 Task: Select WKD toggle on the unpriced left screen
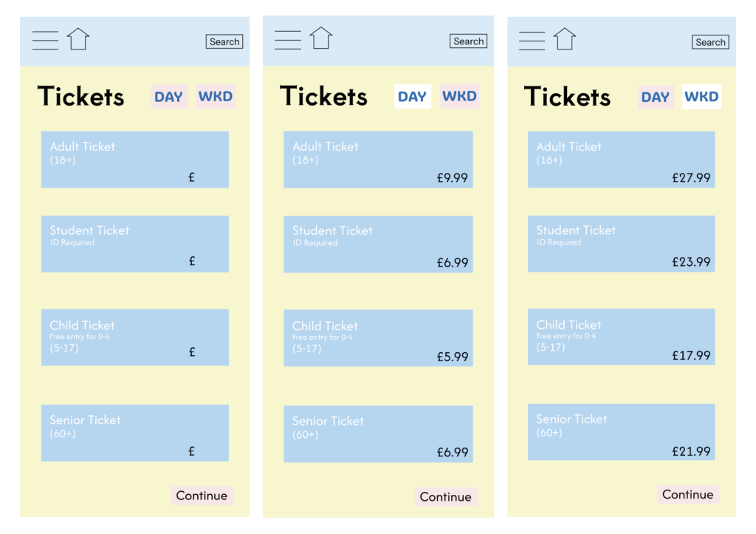[216, 97]
